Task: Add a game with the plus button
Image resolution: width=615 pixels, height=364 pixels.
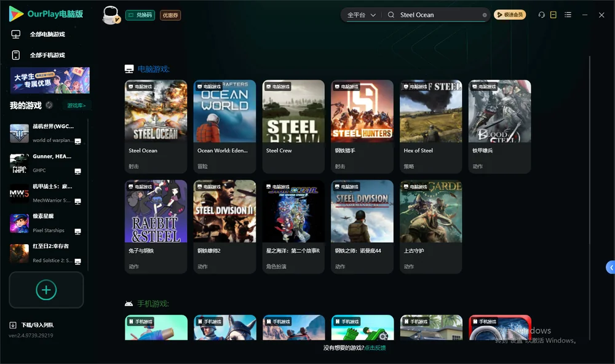Action: coord(46,290)
